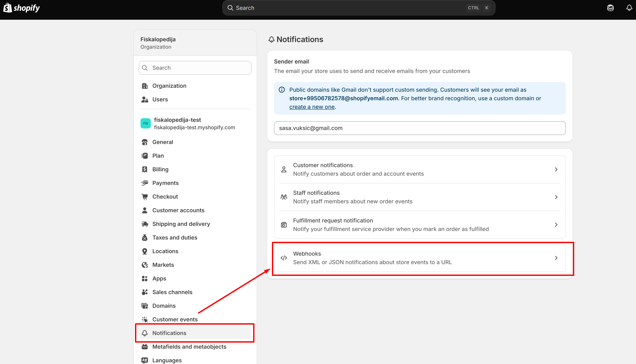
Task: Select Notifications in the sidebar
Action: [x=195, y=333]
